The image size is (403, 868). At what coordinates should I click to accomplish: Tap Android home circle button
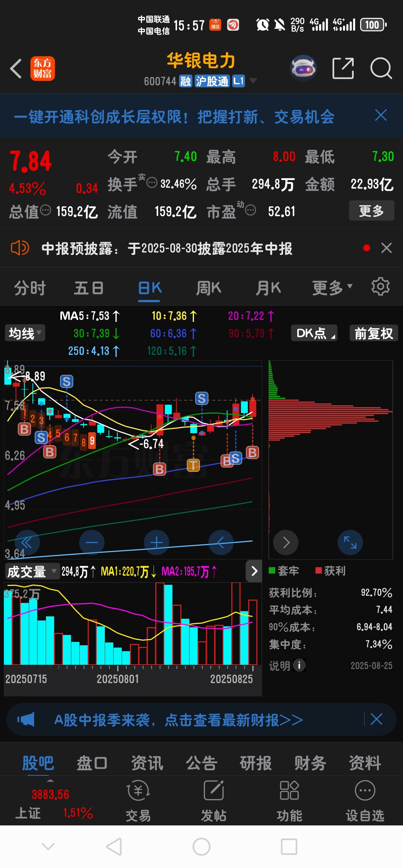tap(201, 846)
